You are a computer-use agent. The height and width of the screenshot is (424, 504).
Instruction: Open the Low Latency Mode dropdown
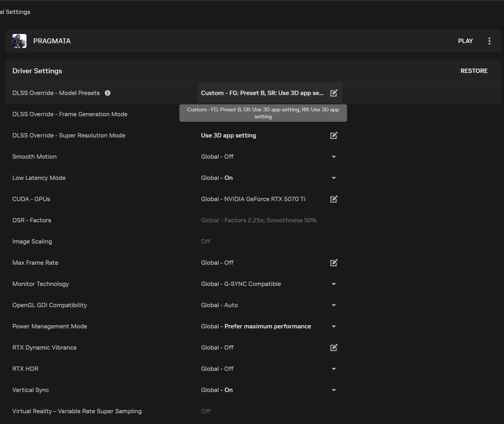point(334,178)
